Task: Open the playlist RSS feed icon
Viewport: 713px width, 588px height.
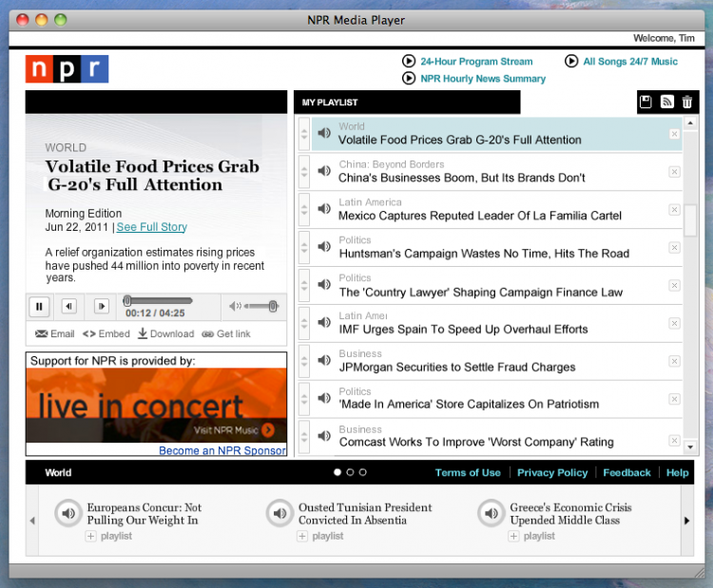Action: pos(667,102)
